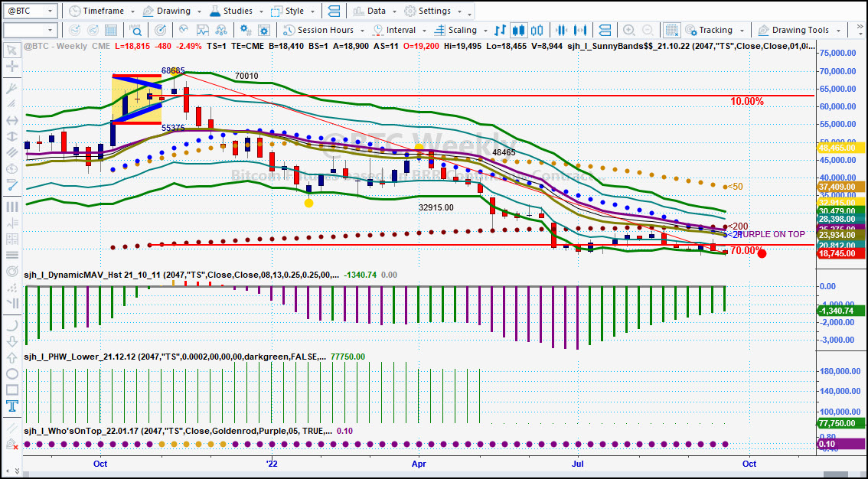868x479 pixels.
Task: Open toolbar options arrow after Settings
Action: [469, 13]
